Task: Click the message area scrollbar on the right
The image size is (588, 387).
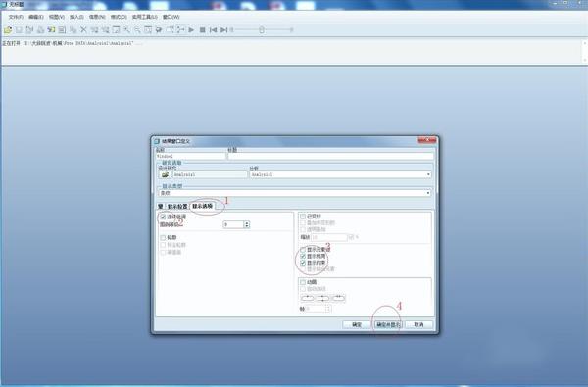Action: pyautogui.click(x=584, y=51)
